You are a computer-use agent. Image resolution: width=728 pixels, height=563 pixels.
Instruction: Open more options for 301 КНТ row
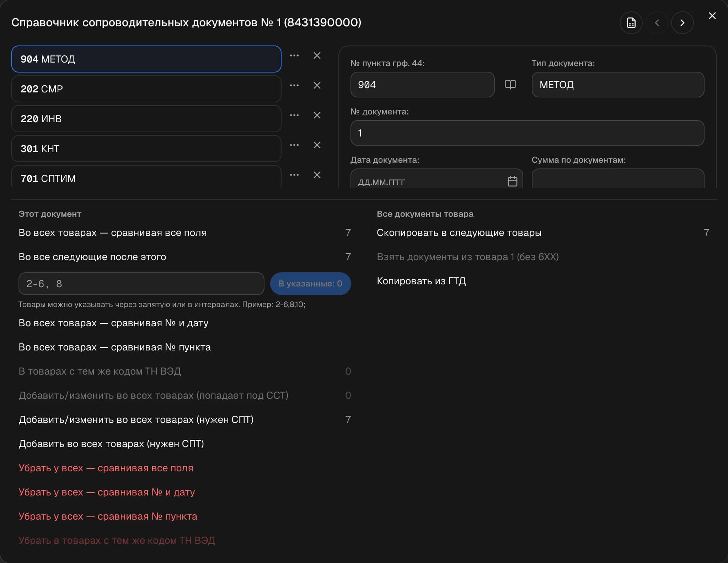click(x=294, y=145)
